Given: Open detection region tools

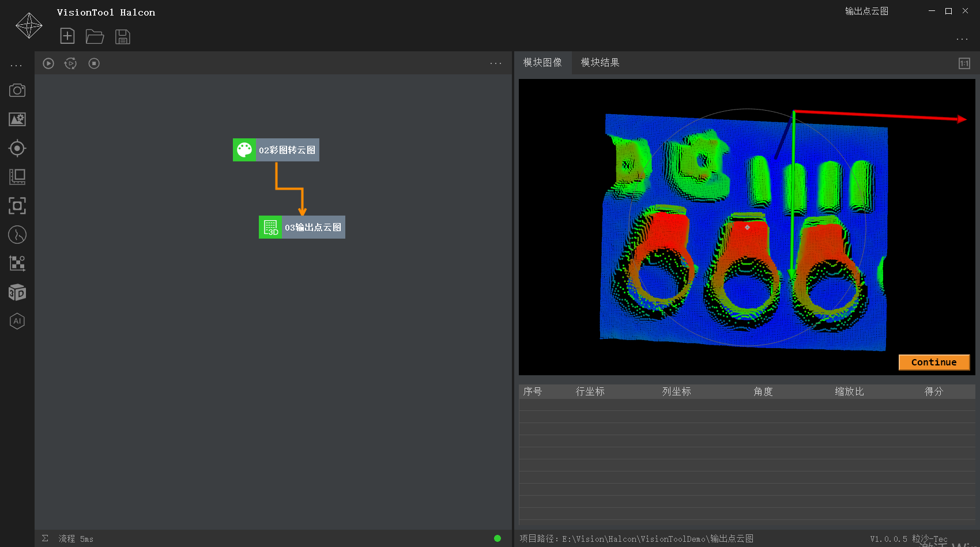Looking at the screenshot, I should (17, 206).
